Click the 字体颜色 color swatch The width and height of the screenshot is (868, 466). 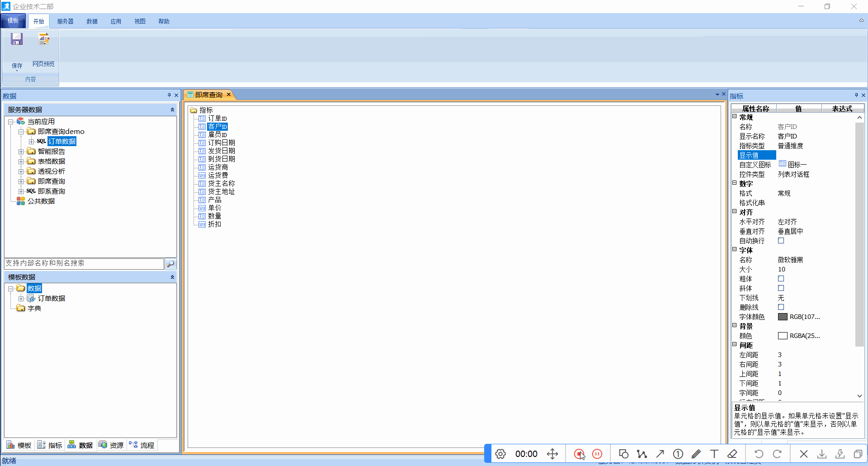click(783, 317)
